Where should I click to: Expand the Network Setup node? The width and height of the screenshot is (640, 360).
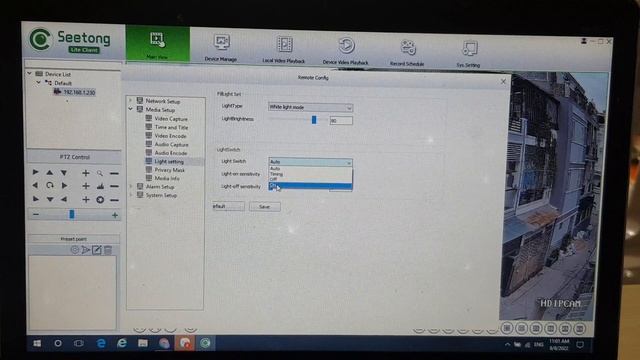(x=130, y=100)
